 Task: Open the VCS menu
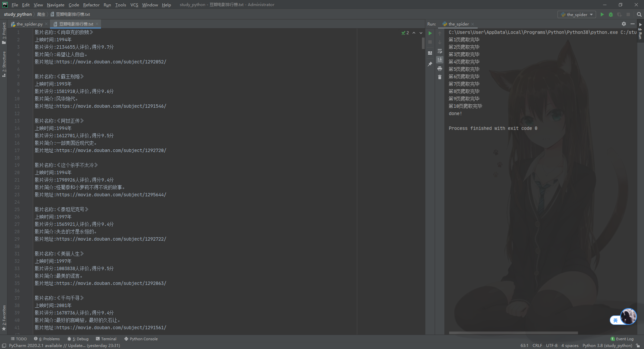tap(134, 5)
